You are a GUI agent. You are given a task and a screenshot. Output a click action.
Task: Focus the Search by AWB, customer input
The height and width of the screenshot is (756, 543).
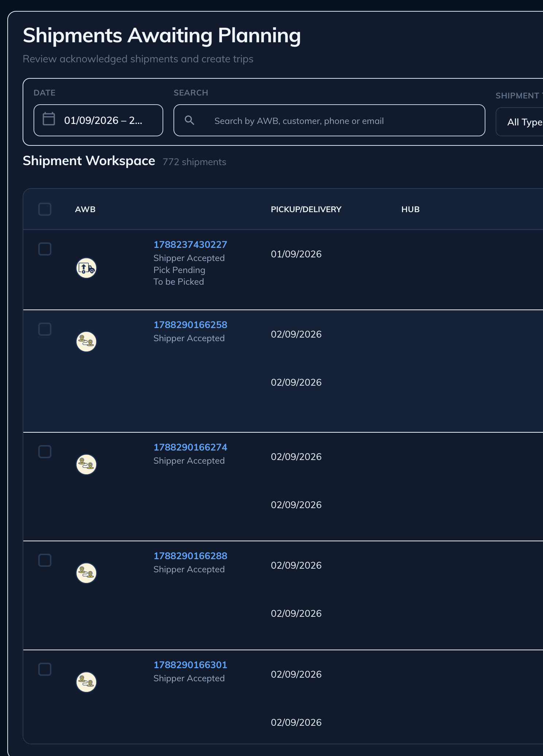(x=329, y=120)
